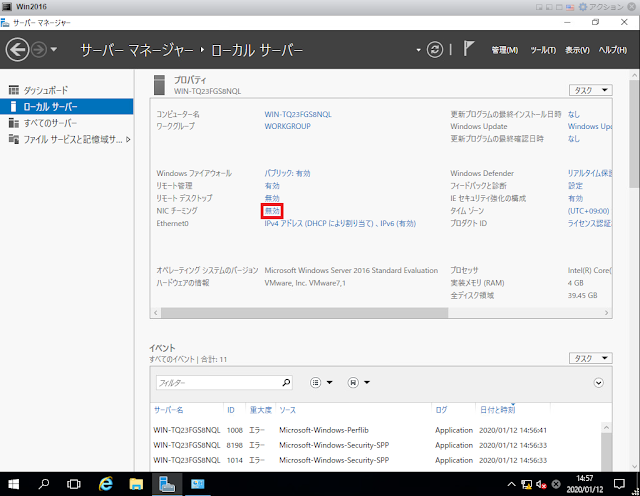
Task: Open Ethernet0 IPv4 address settings link
Action: tap(340, 223)
